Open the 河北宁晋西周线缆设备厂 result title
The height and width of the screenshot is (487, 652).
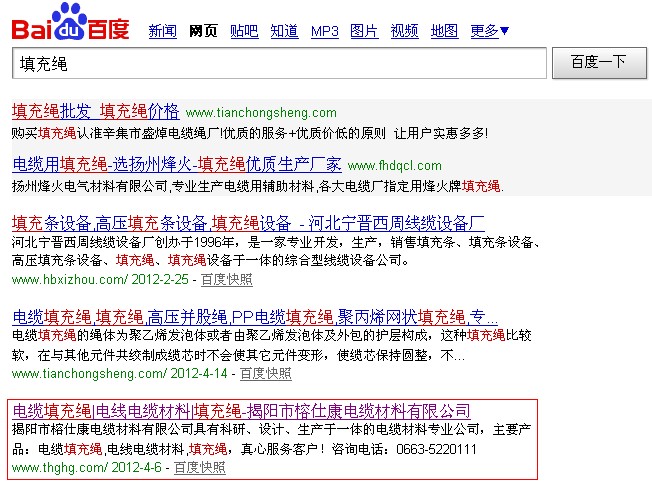pyautogui.click(x=248, y=223)
